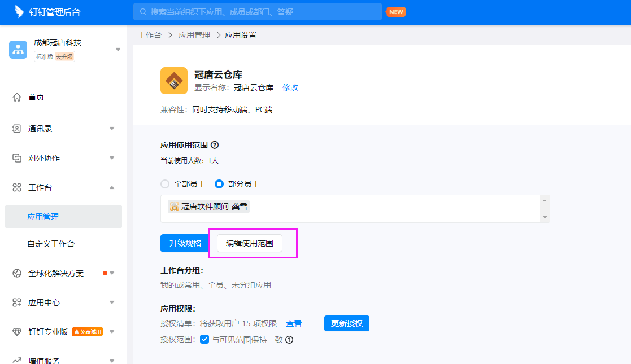The image size is (631, 364).
Task: Click the 增值服务 trend icon
Action: 17,361
